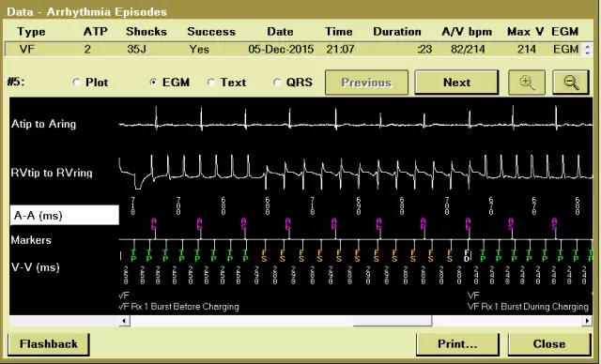Click the Duration column header
The image size is (601, 364).
pos(397,32)
